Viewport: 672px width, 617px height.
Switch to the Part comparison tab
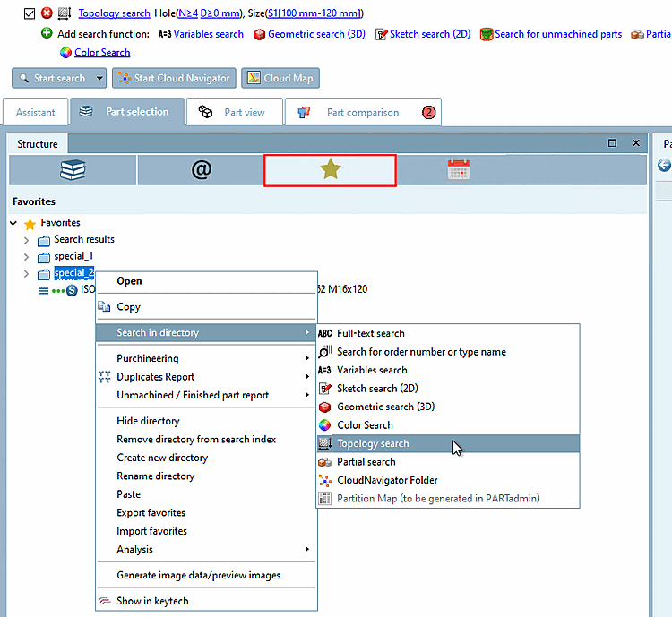[x=363, y=112]
